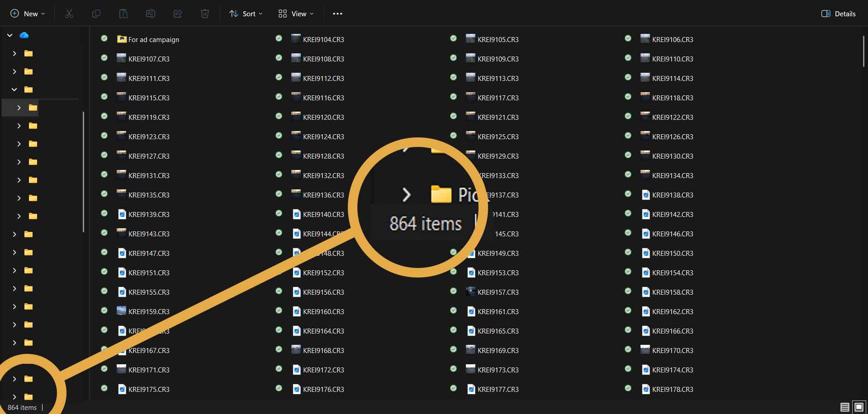Click the Paste clipboard icon
Image resolution: width=868 pixels, height=414 pixels.
tap(123, 14)
